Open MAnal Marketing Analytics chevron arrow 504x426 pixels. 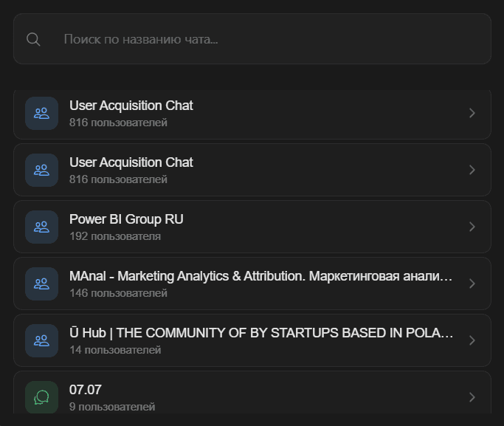click(472, 284)
